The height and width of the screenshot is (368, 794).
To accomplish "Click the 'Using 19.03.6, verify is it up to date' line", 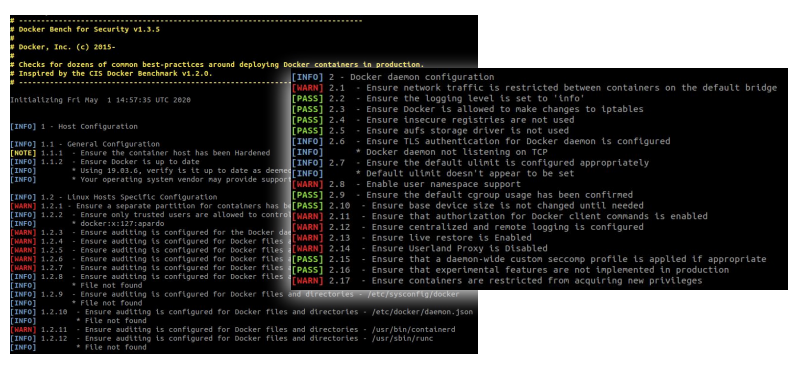I will (x=150, y=171).
